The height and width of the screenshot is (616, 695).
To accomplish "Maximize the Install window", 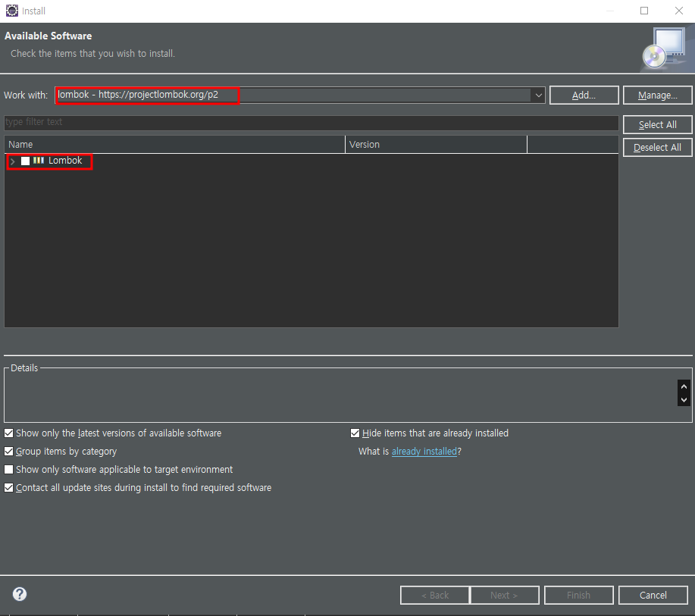I will pyautogui.click(x=644, y=11).
